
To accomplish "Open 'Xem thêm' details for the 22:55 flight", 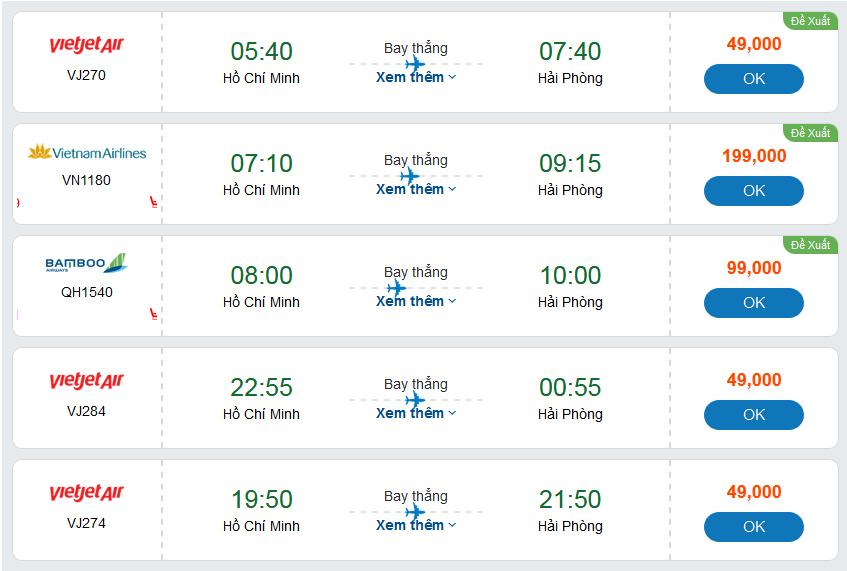I will coord(416,413).
